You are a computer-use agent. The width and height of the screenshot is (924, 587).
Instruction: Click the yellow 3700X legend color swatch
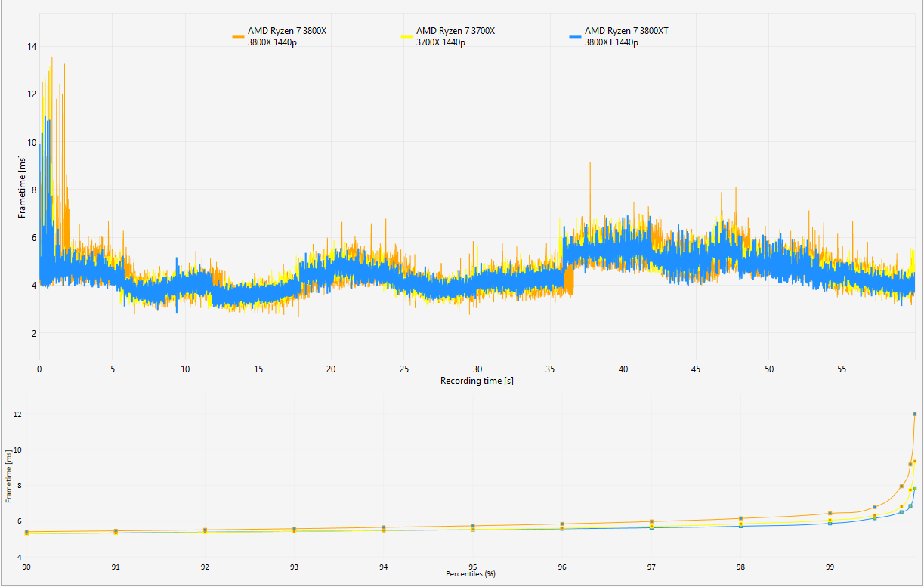pyautogui.click(x=406, y=36)
